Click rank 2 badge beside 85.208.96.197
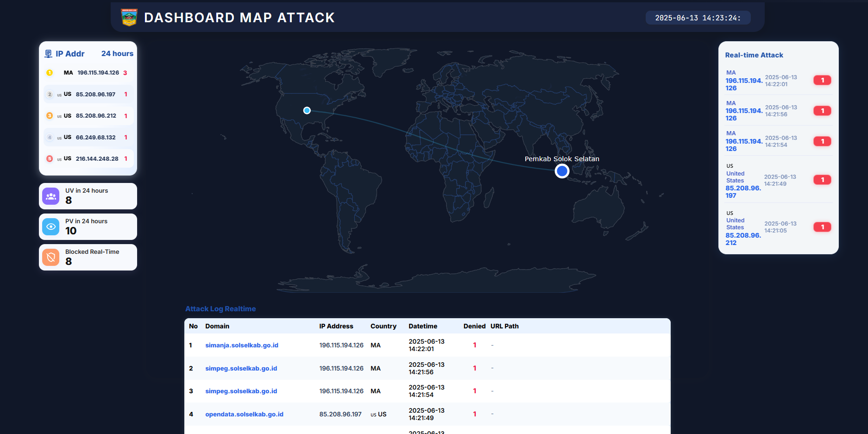The height and width of the screenshot is (434, 868). [50, 94]
